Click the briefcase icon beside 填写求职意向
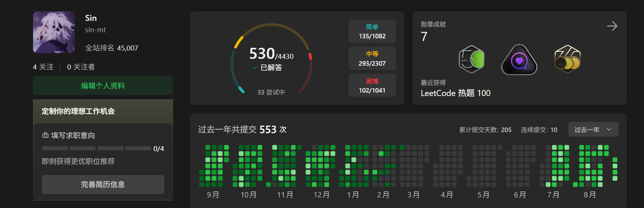644x208 pixels. click(45, 135)
